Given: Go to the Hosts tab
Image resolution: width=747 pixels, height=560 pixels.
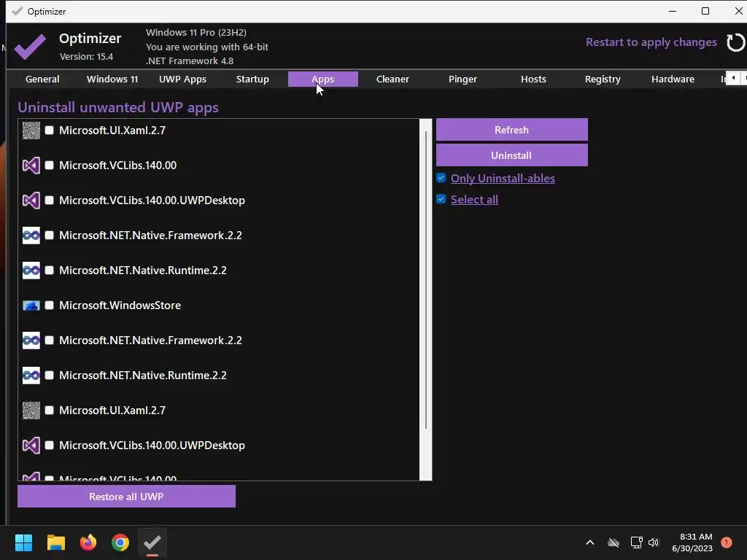Looking at the screenshot, I should point(533,79).
